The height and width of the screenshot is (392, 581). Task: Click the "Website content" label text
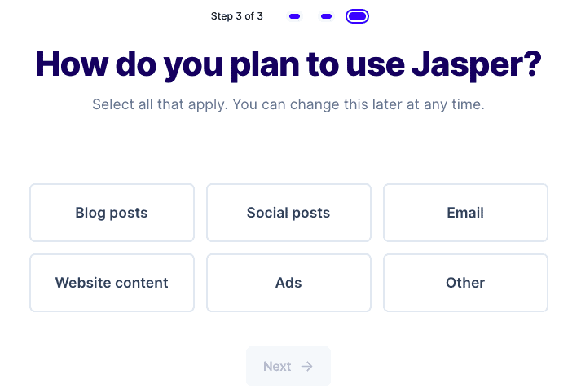(x=112, y=283)
